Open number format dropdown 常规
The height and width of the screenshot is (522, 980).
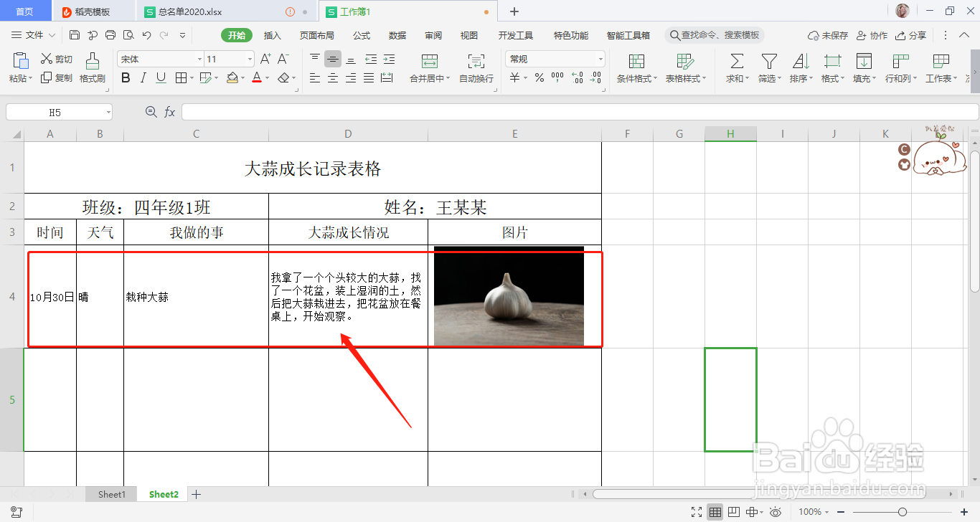pyautogui.click(x=600, y=59)
